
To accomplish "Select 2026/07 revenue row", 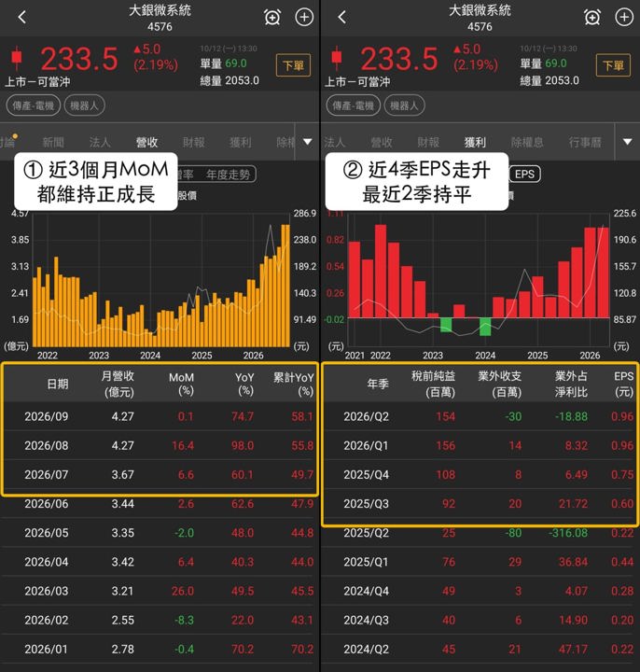I will 160,475.
